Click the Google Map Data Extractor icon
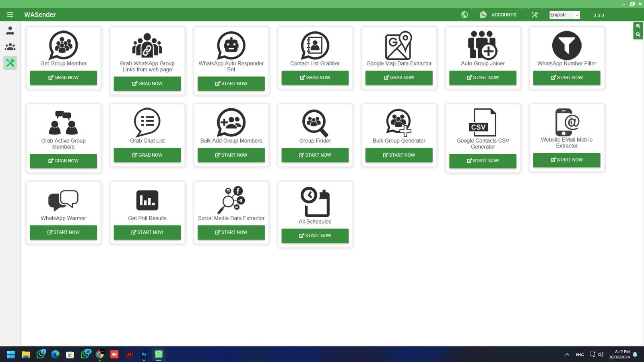Screen dimensions: 644x362 pyautogui.click(x=399, y=45)
